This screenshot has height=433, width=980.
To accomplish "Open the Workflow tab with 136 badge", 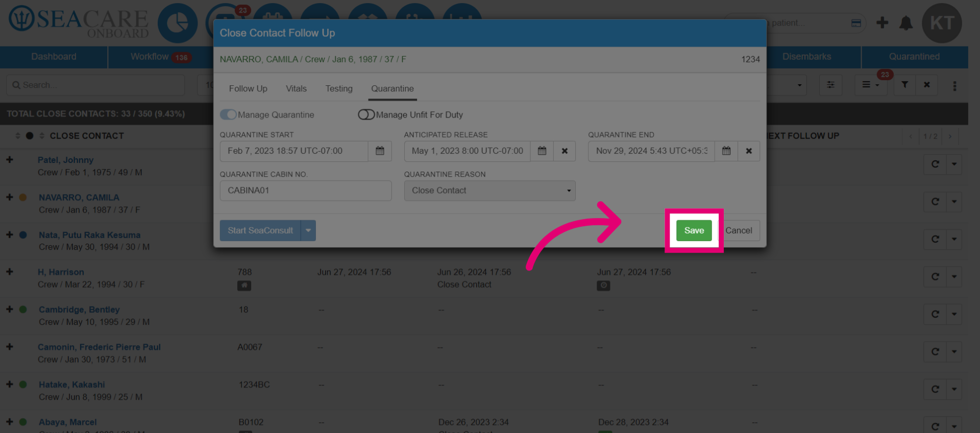I will click(x=160, y=57).
